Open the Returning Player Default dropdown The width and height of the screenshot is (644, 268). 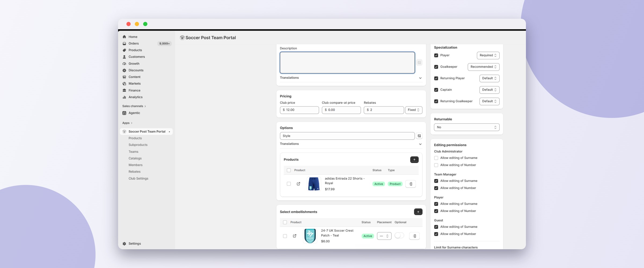(489, 78)
